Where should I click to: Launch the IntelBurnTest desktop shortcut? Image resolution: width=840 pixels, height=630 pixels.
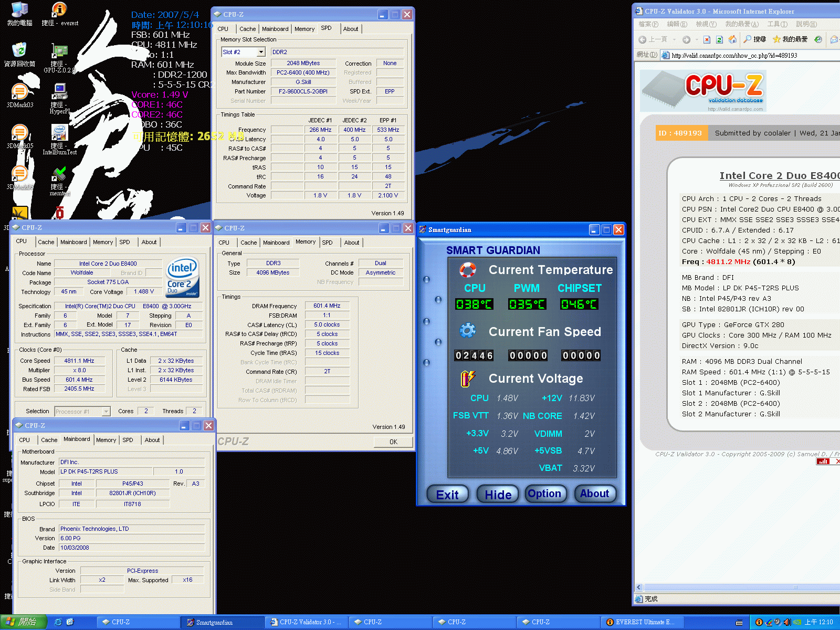60,140
